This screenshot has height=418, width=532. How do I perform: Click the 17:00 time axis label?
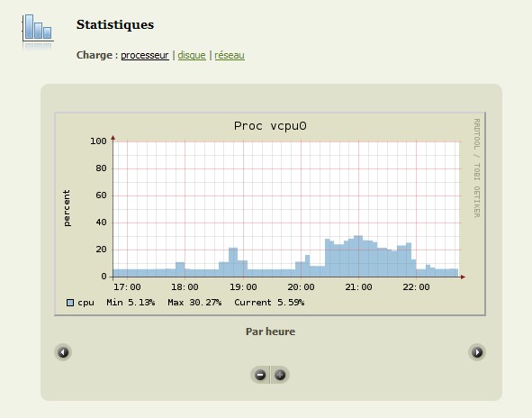click(127, 287)
